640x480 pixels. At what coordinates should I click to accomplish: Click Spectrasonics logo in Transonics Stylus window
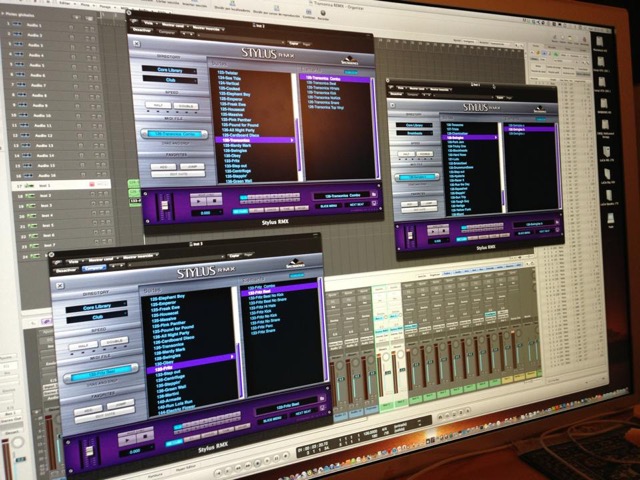click(350, 60)
